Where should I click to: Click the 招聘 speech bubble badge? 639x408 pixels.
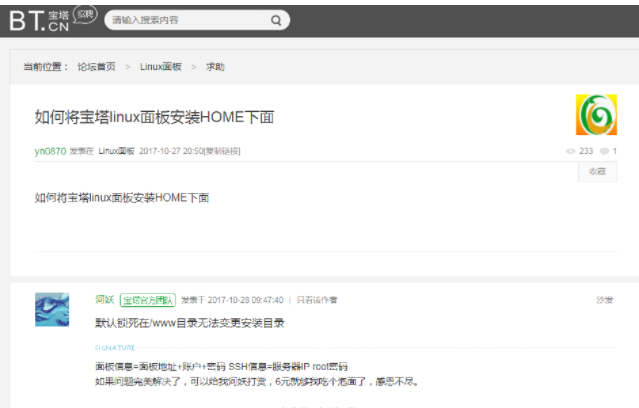pyautogui.click(x=85, y=14)
